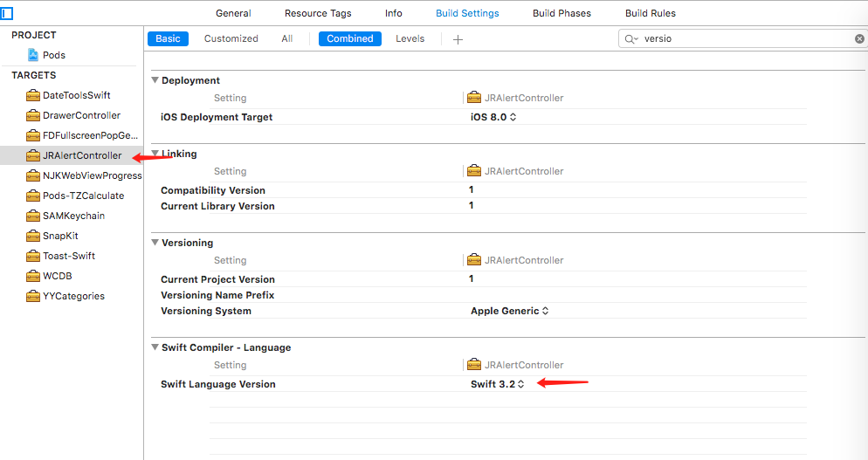Image resolution: width=868 pixels, height=460 pixels.
Task: Click the Pods project icon
Action: (x=33, y=55)
